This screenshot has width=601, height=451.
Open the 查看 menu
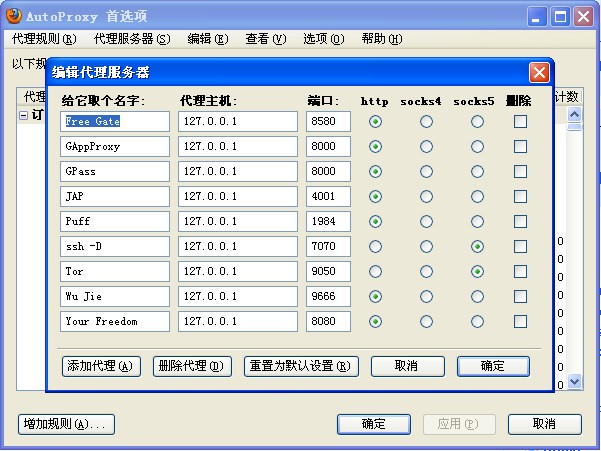click(x=266, y=39)
